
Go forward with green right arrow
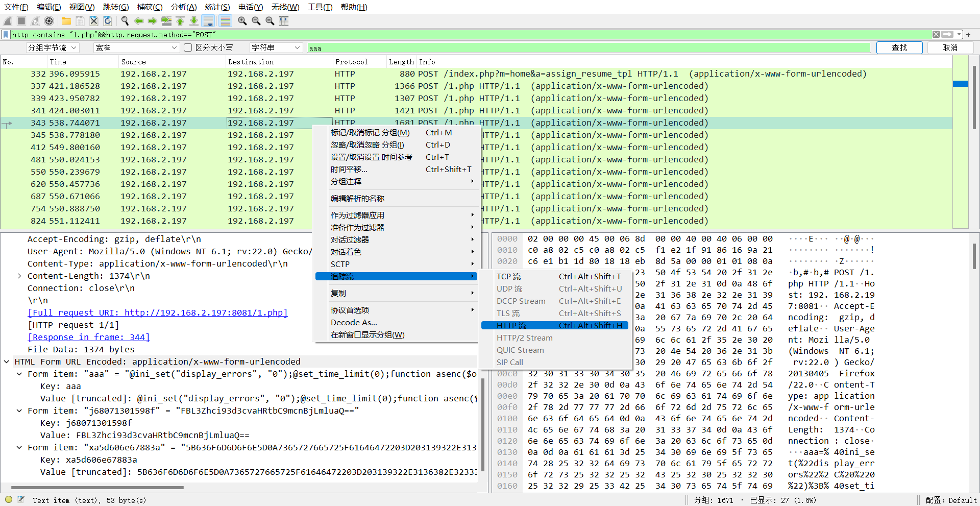(153, 21)
